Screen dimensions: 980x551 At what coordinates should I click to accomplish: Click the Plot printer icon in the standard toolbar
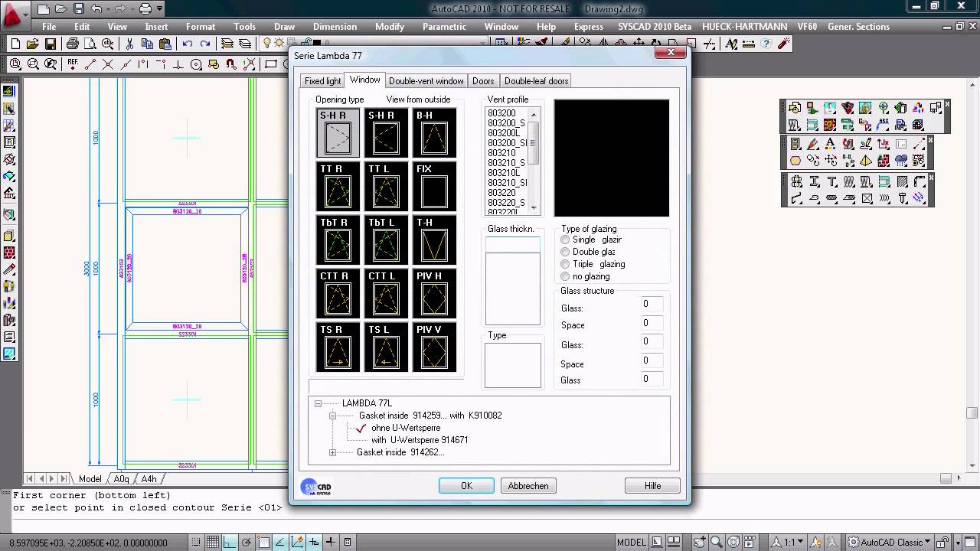click(73, 44)
